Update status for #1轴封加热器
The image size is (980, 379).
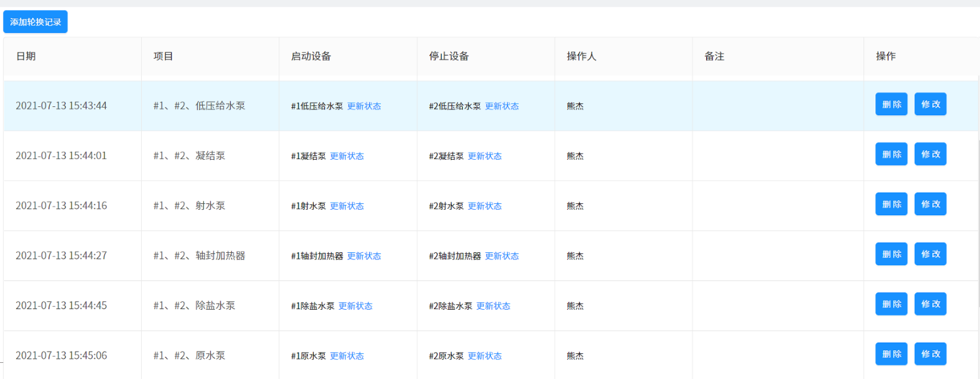point(364,256)
